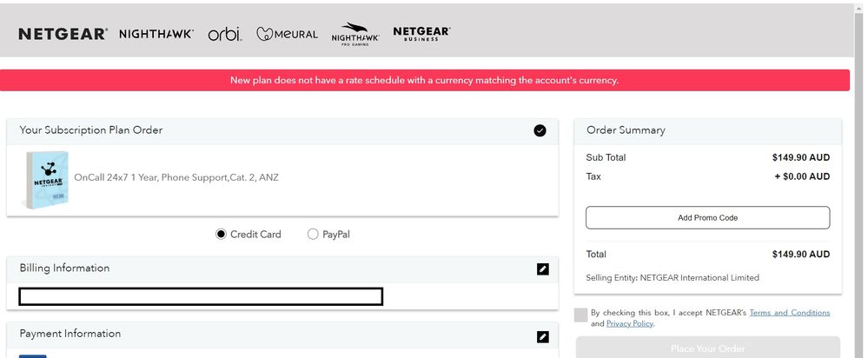Open the Nighthawk Pro Gaming logo
The height and width of the screenshot is (358, 868).
point(354,34)
